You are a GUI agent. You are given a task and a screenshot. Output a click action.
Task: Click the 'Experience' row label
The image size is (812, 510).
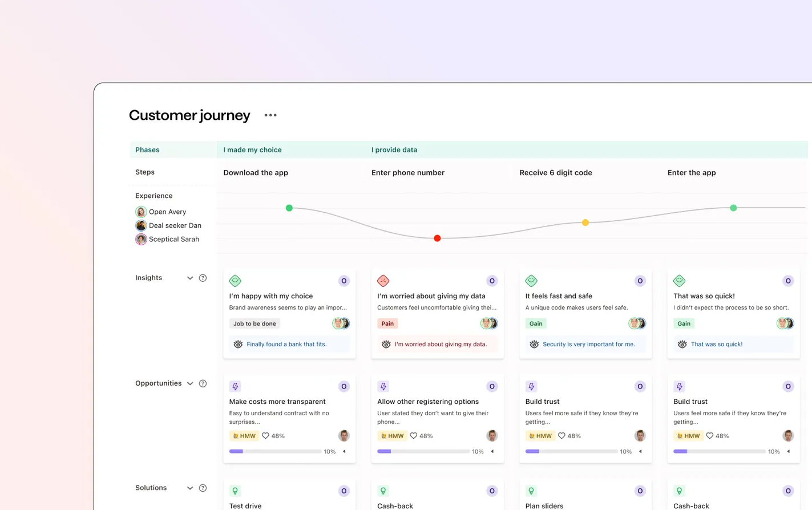tap(154, 196)
